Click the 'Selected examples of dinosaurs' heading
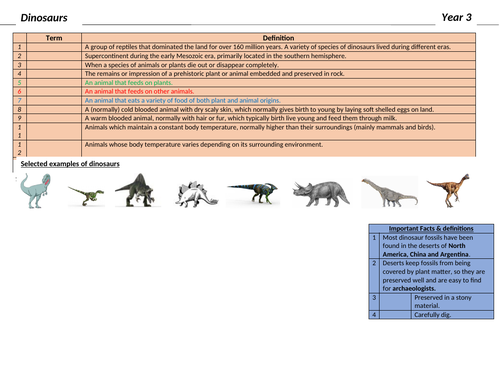 (70, 164)
